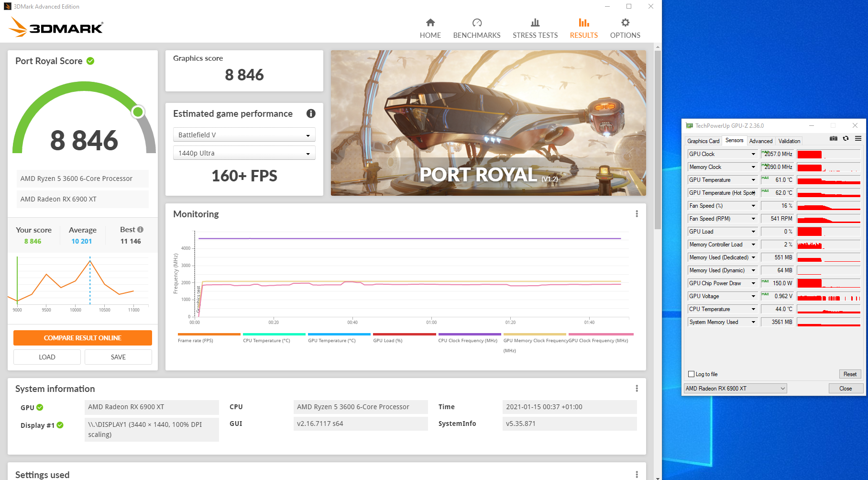Viewport: 868px width, 480px height.
Task: Click the green check next to Display #1
Action: [x=60, y=425]
